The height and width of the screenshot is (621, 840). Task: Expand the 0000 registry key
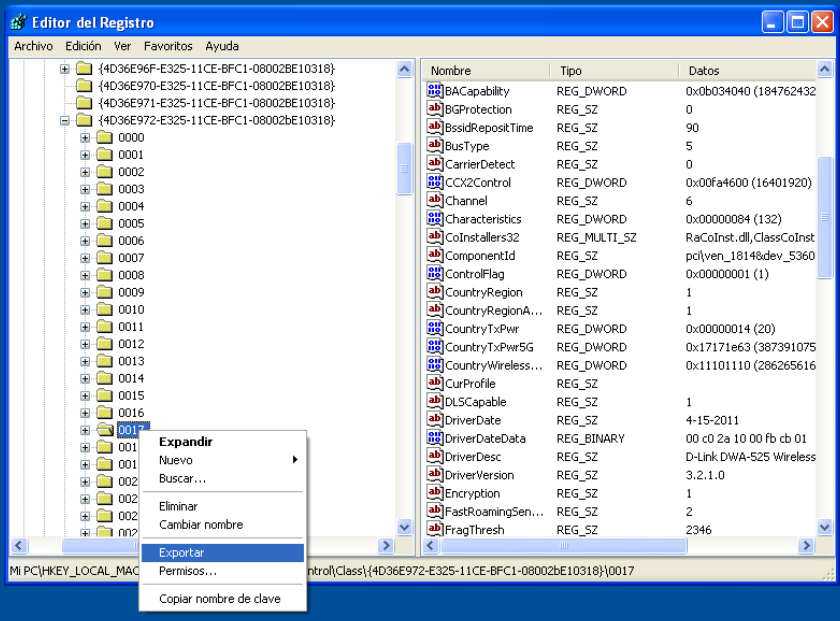pos(84,137)
